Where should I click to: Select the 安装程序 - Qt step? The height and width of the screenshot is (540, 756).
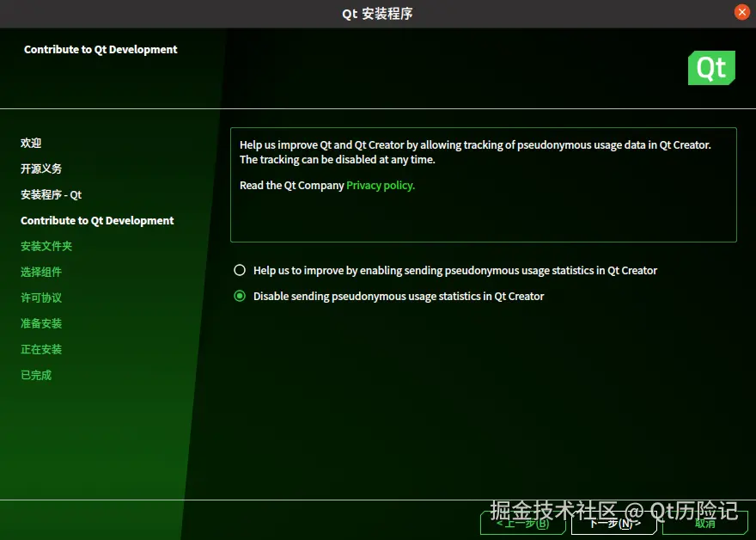tap(51, 194)
